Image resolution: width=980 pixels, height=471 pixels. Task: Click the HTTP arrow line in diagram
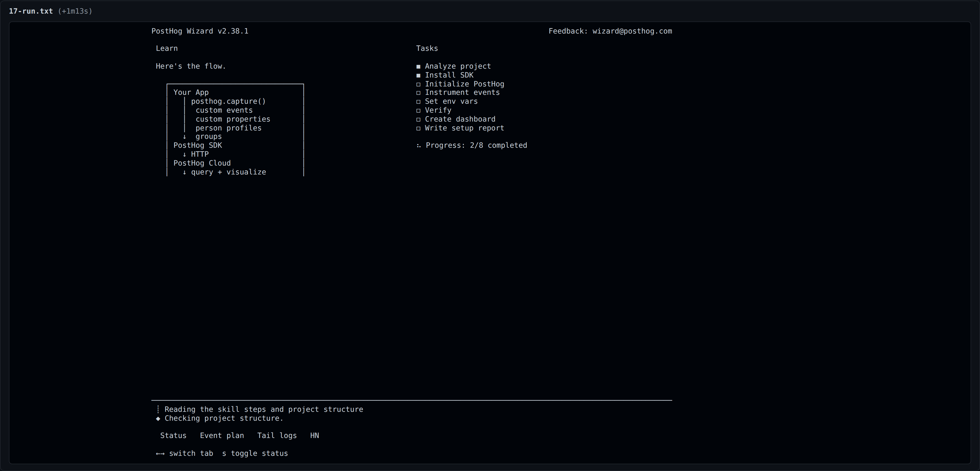[x=196, y=154]
